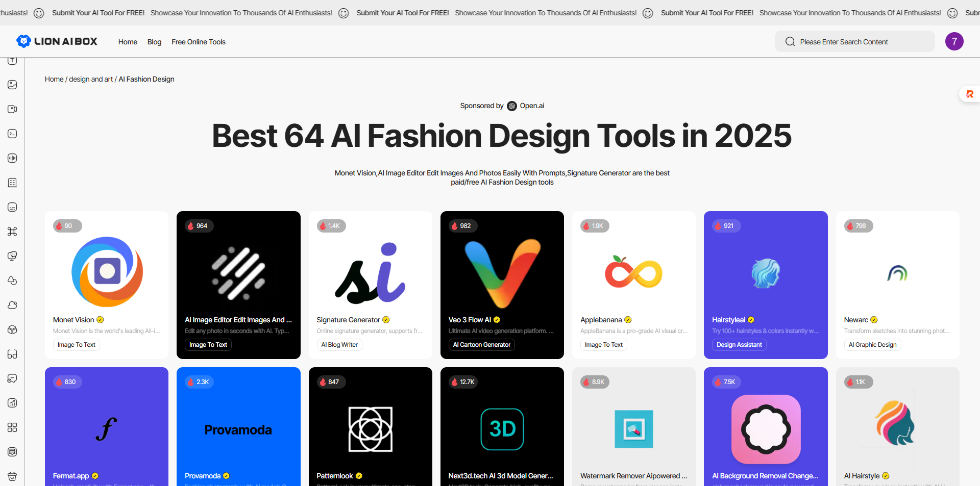Open the Applebanana logo thumbnail
Image resolution: width=980 pixels, height=486 pixels.
pyautogui.click(x=634, y=272)
